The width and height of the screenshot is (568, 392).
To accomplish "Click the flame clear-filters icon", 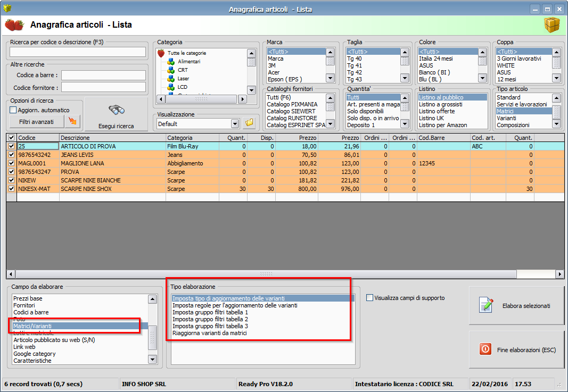I will coord(73,122).
